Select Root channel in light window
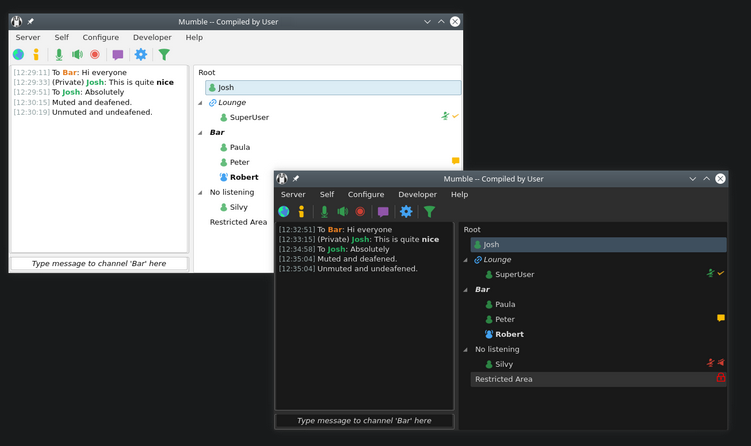 [x=206, y=73]
